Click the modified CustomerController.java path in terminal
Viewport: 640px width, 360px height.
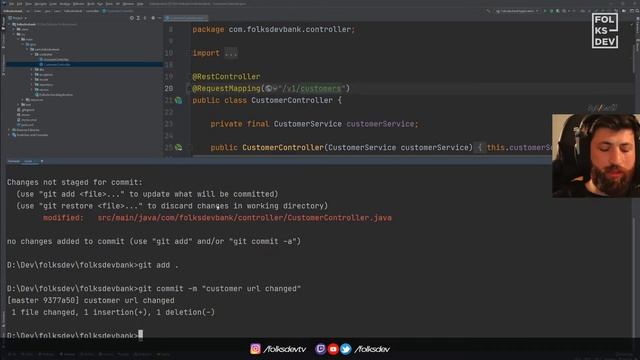click(244, 218)
